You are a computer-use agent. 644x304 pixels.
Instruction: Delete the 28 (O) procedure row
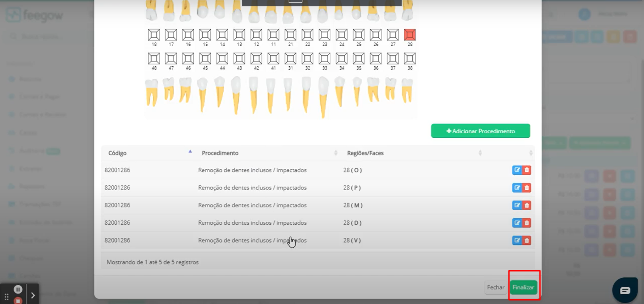click(527, 170)
